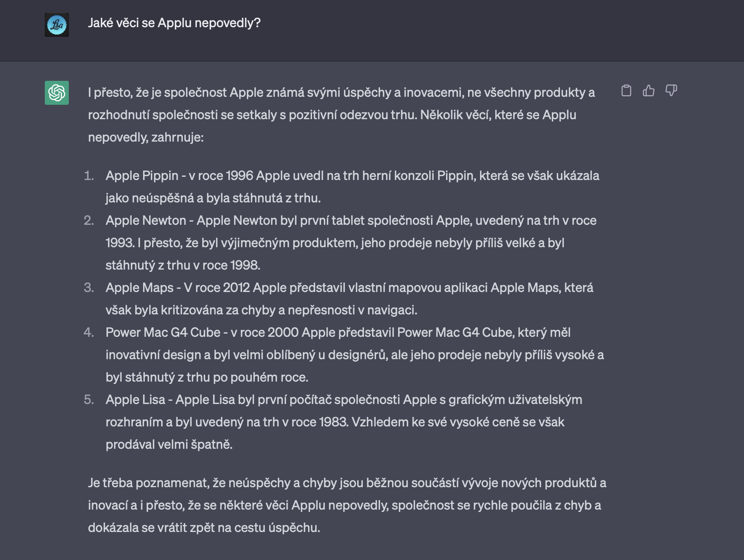This screenshot has width=744, height=560.
Task: Select the thumbs up icon next to thumbs down
Action: tap(649, 91)
